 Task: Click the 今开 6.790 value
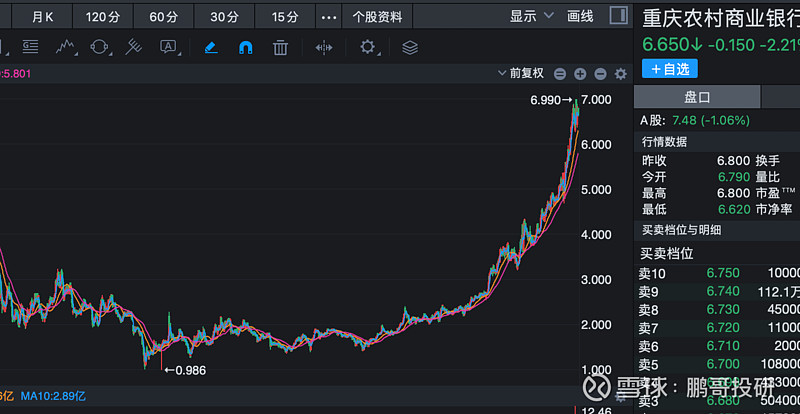coord(734,177)
